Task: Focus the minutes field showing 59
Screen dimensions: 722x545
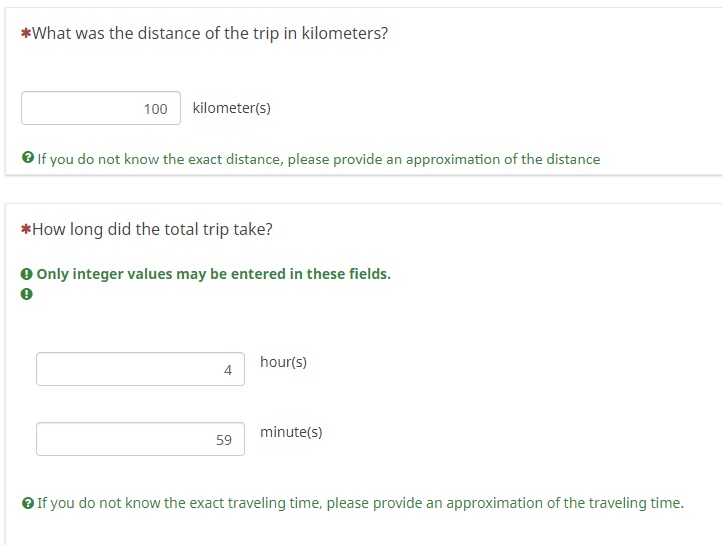Action: click(140, 439)
